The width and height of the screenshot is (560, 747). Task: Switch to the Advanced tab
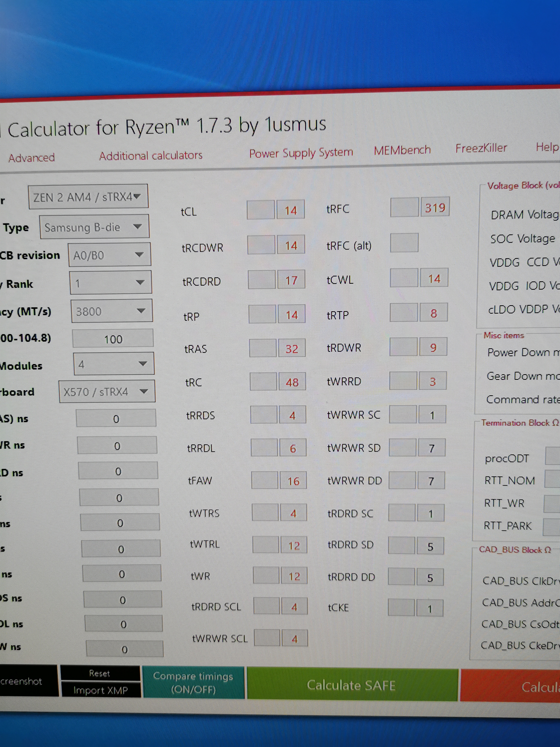(x=31, y=158)
